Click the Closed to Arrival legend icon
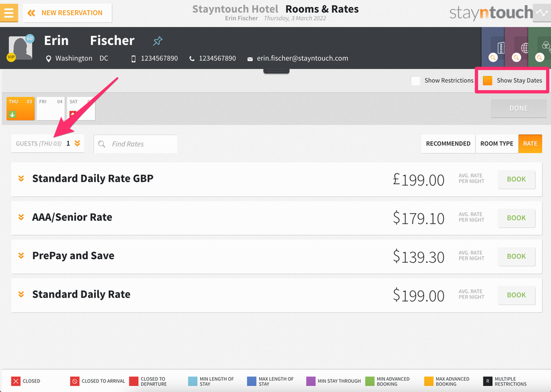Image resolution: width=551 pixels, height=392 pixels. (x=74, y=381)
